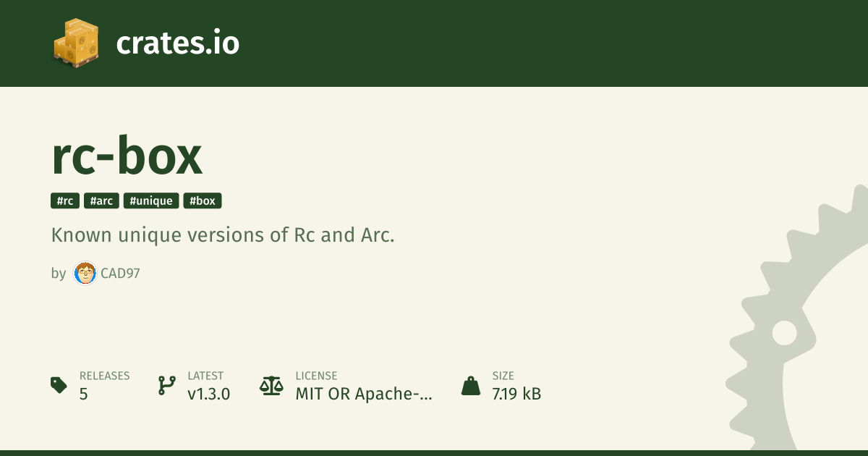Click the Size weight icon
Image resolution: width=868 pixels, height=456 pixels.
[471, 385]
